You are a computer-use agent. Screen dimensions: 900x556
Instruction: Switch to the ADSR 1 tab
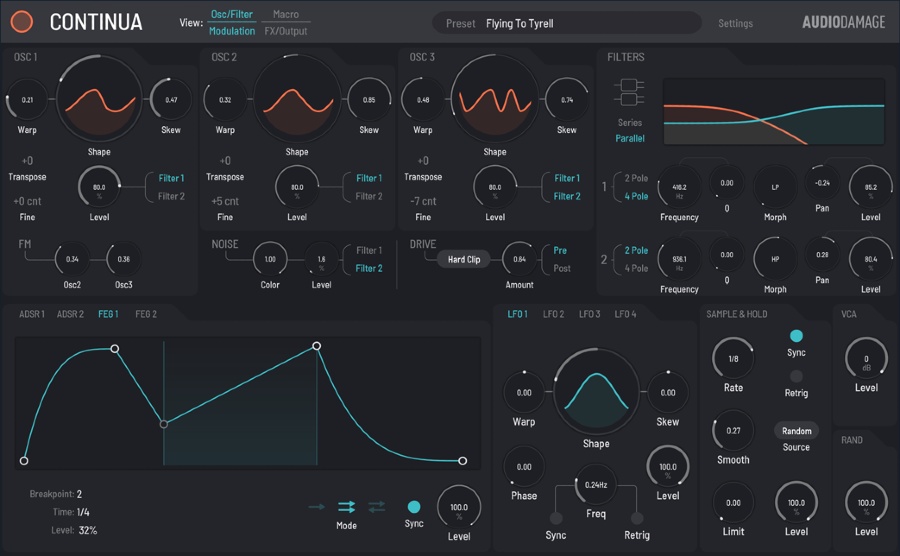31,314
